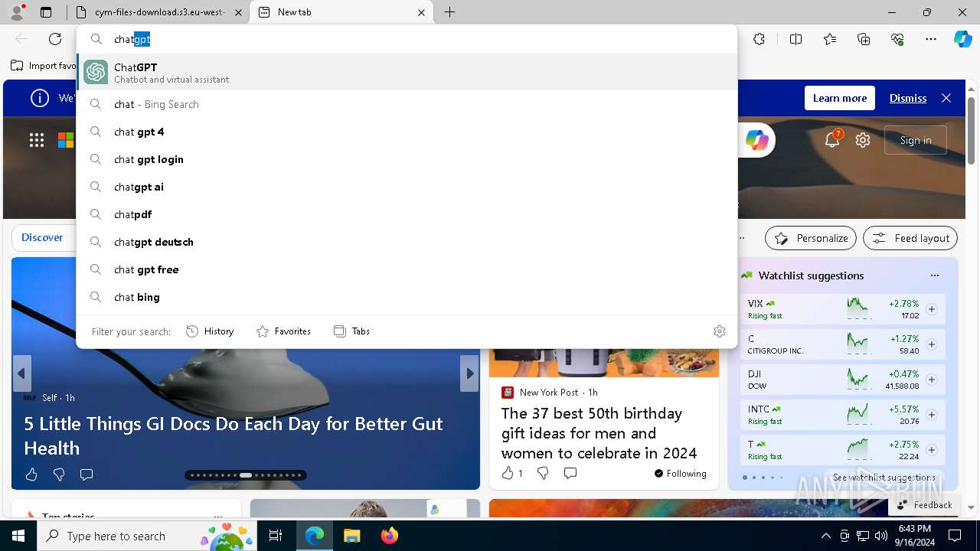Switch to cym-files-download tab
This screenshot has width=980, height=551.
point(159,12)
